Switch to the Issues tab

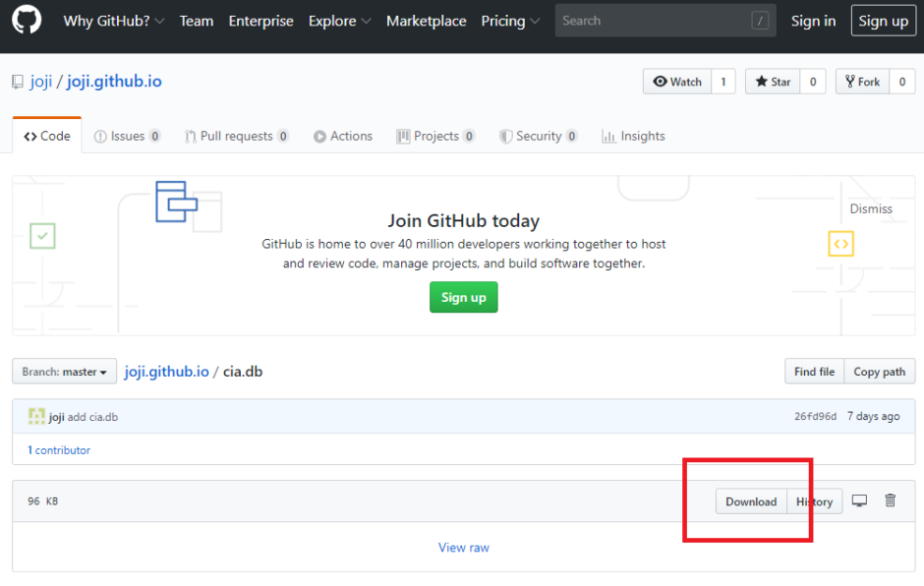pyautogui.click(x=127, y=137)
